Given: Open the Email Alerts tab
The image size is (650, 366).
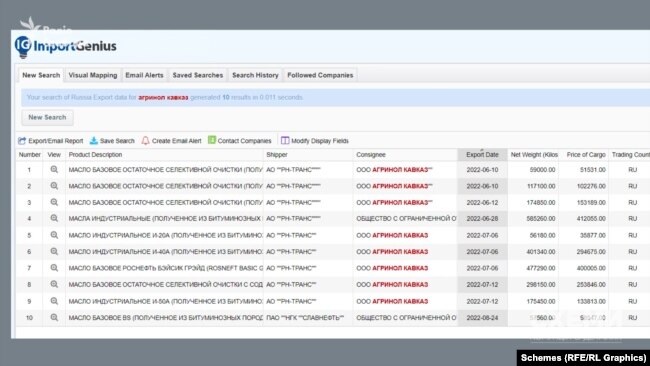Looking at the screenshot, I should (144, 75).
